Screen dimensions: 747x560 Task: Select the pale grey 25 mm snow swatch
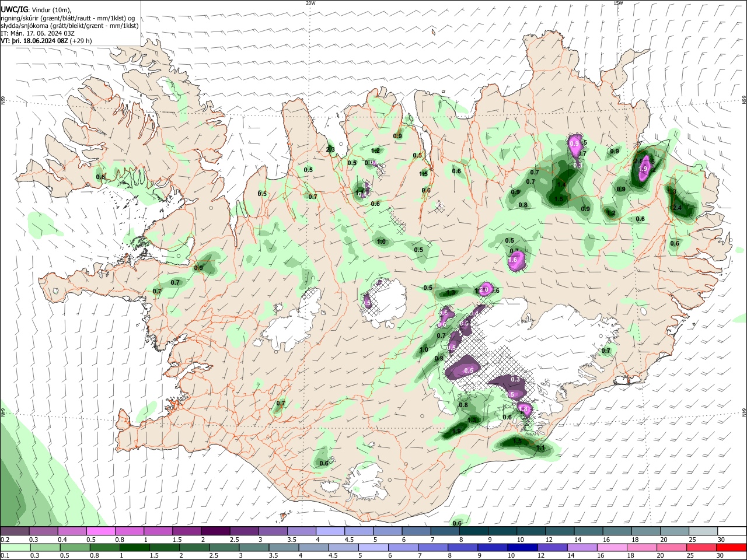[703, 531]
